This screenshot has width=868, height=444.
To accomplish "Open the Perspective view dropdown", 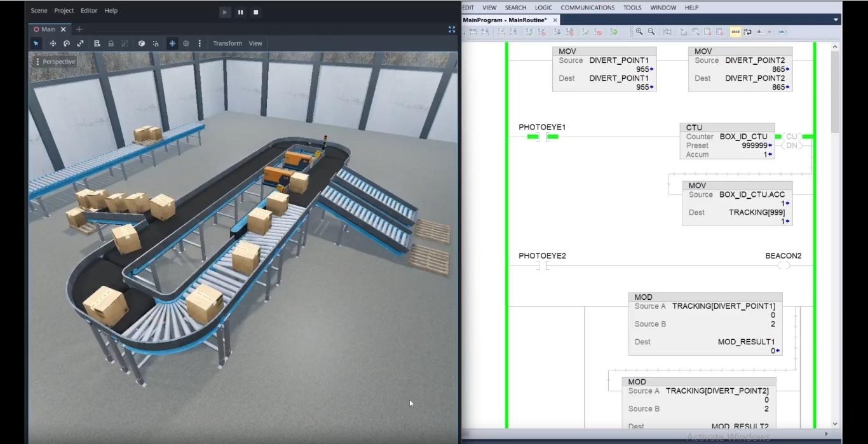I will (x=56, y=62).
